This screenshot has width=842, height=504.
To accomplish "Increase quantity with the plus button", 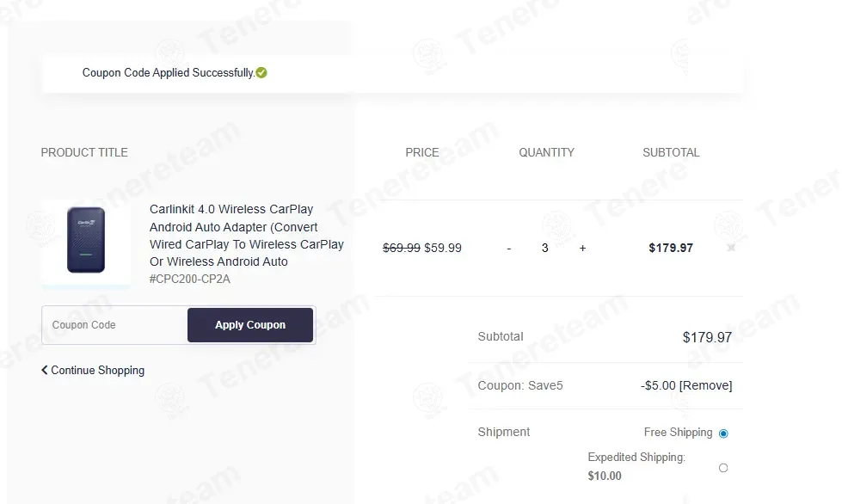I will click(582, 248).
